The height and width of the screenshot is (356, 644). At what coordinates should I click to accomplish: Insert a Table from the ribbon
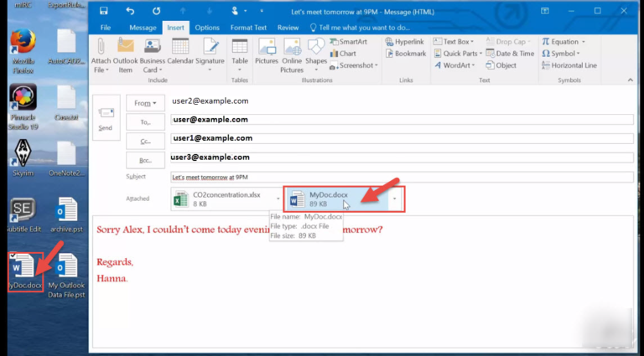(x=240, y=52)
